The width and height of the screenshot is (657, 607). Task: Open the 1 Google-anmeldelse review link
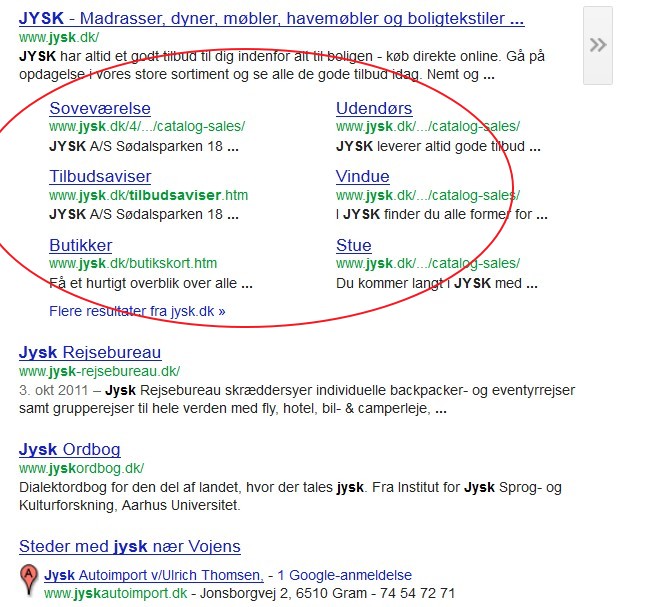(x=344, y=575)
